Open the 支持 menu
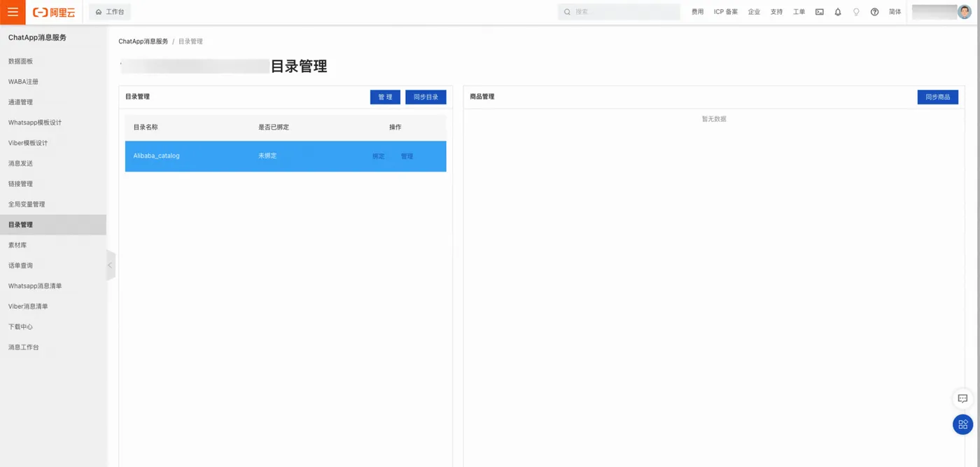The image size is (980, 467). click(x=776, y=12)
